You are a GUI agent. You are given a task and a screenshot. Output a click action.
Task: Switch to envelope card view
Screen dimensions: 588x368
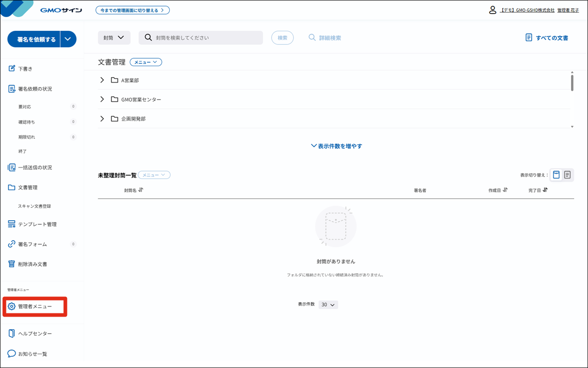[556, 175]
